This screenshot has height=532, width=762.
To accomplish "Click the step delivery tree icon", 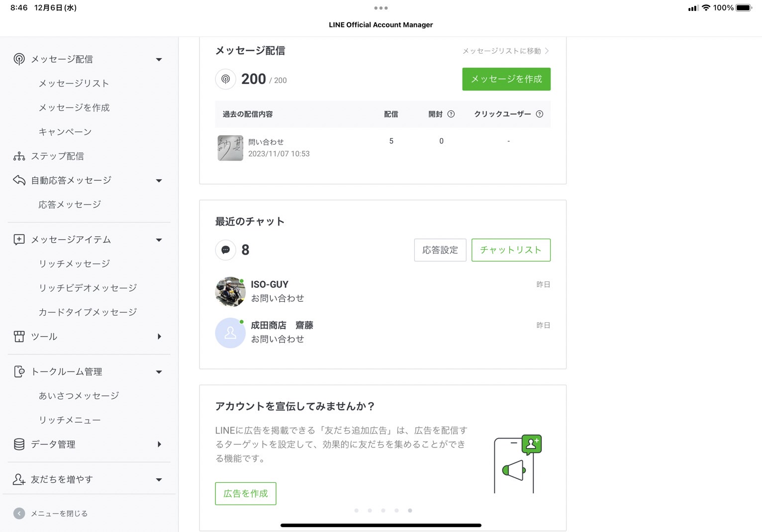I will pyautogui.click(x=19, y=156).
